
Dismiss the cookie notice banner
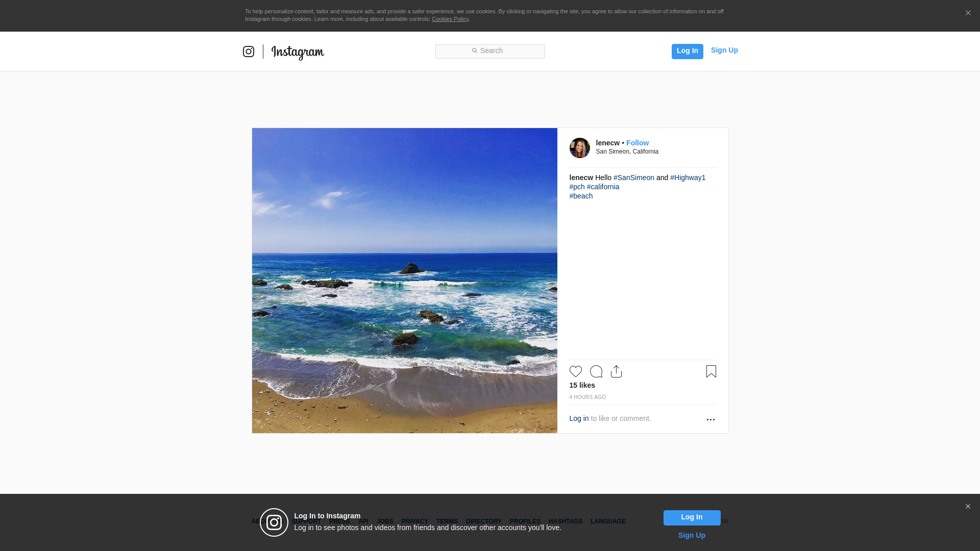[968, 13]
